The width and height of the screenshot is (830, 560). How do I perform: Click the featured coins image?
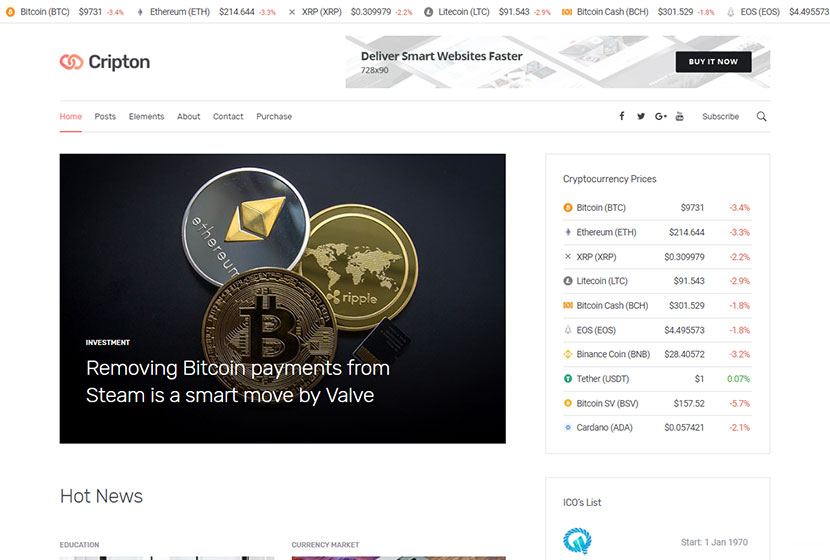pyautogui.click(x=283, y=299)
